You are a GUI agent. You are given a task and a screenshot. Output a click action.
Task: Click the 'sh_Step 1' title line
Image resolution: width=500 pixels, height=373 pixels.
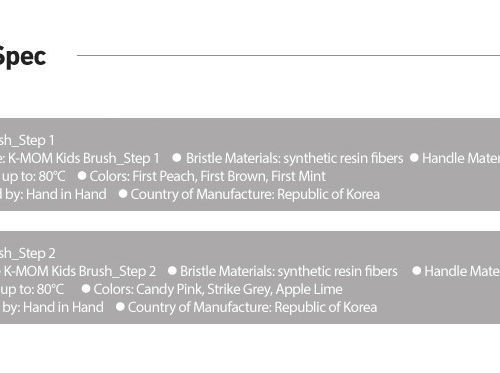pyautogui.click(x=27, y=140)
